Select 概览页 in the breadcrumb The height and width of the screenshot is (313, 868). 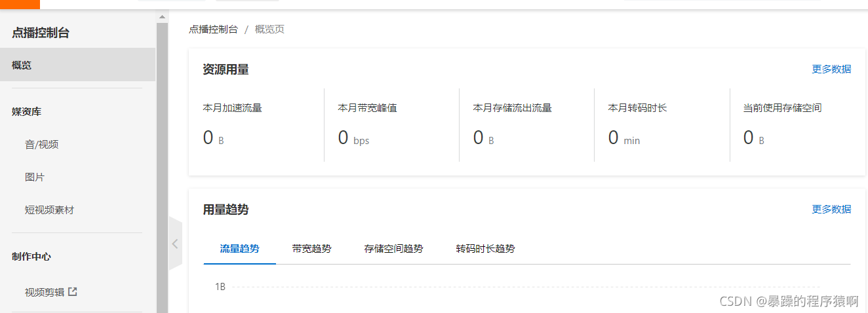tap(269, 29)
